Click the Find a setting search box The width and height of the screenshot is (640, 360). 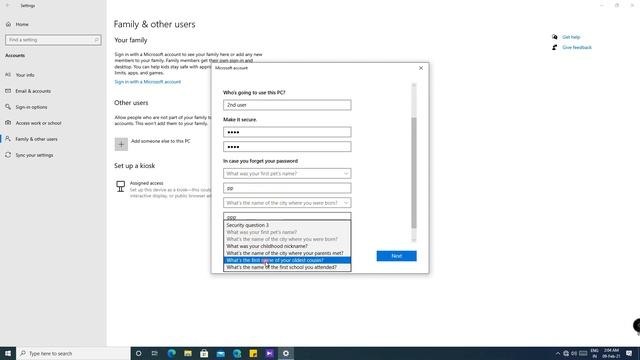(x=53, y=40)
